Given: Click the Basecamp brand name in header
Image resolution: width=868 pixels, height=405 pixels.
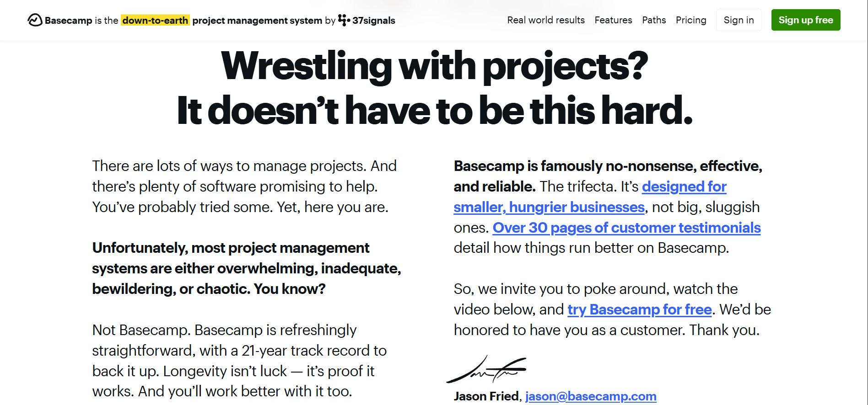Looking at the screenshot, I should (69, 21).
